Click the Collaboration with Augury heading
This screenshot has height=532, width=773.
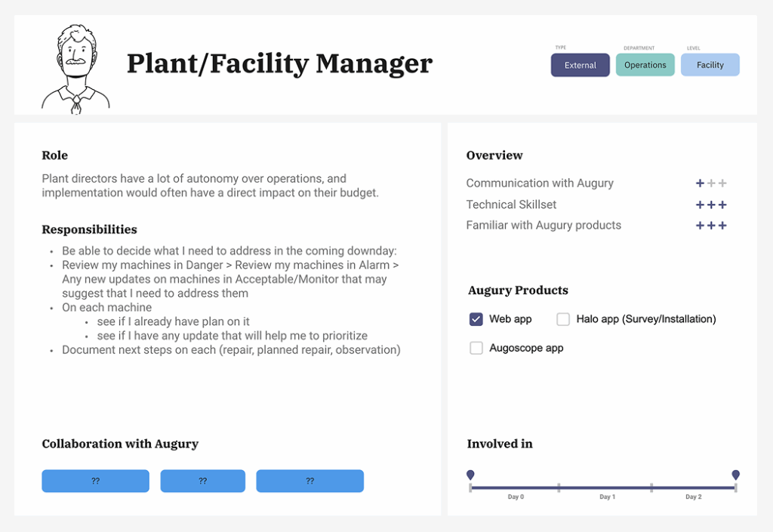point(120,444)
